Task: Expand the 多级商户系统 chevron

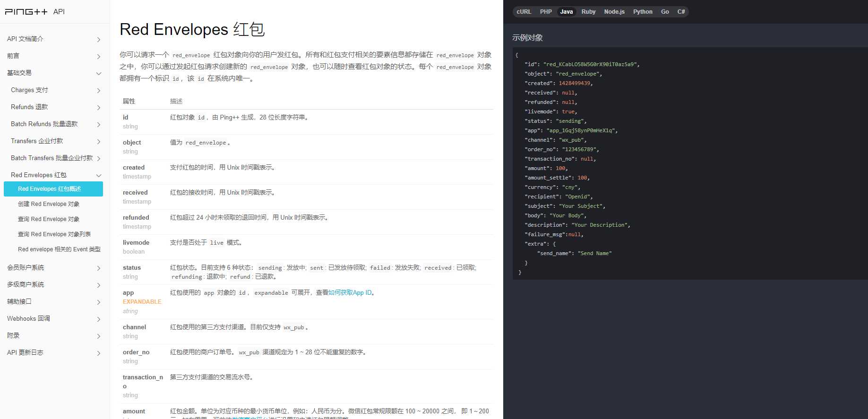Action: (x=99, y=285)
